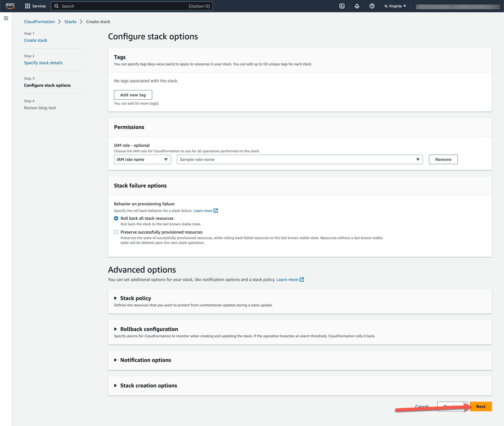Open the Services grid menu
The width and height of the screenshot is (504, 426).
point(35,6)
